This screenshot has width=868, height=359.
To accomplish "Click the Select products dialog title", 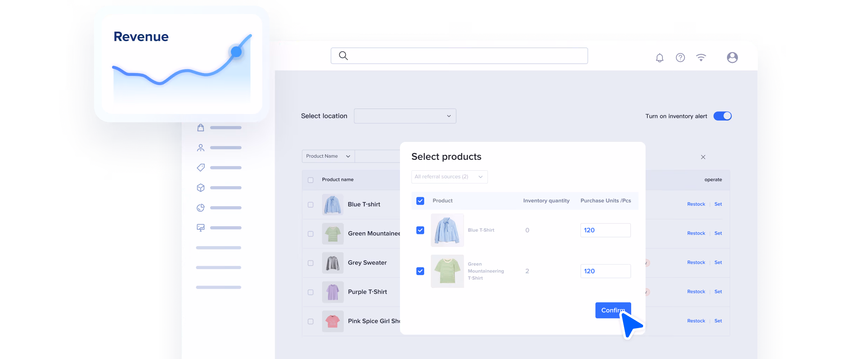I will (x=446, y=157).
